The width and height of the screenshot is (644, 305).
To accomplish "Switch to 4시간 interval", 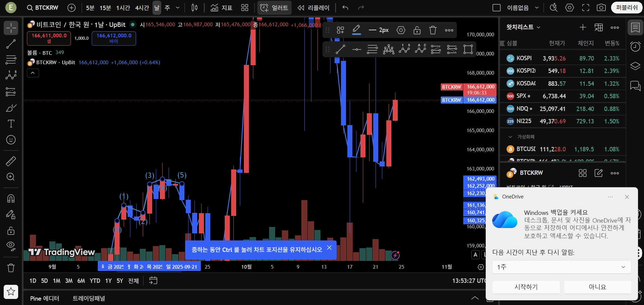I will click(142, 8).
